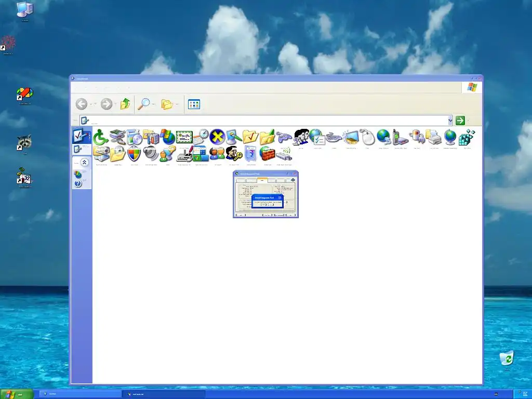Open Add or Remove Programs CD icon

[x=134, y=137]
